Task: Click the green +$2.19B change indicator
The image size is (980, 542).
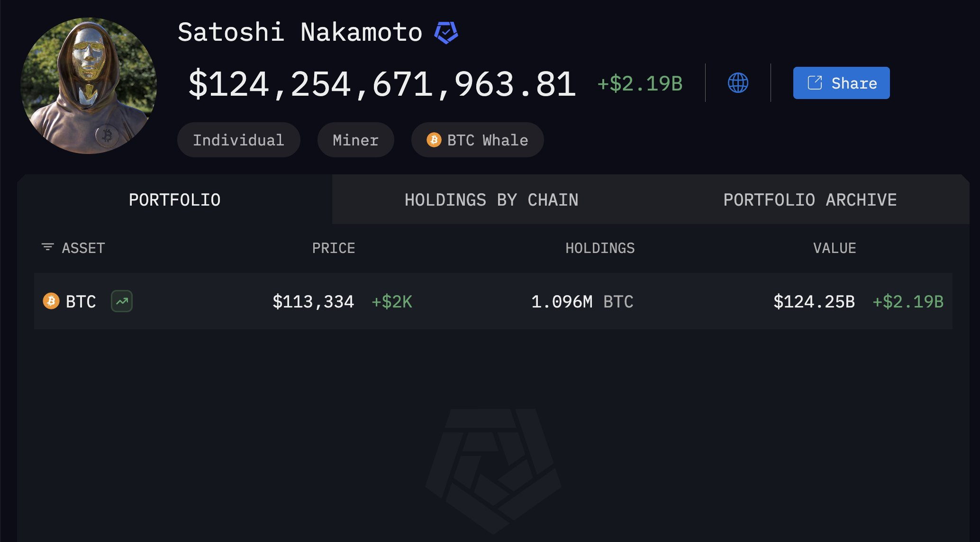Action: (640, 83)
